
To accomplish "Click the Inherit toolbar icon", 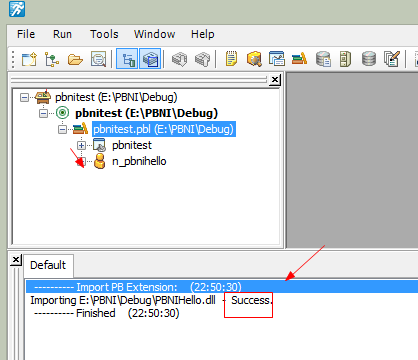I will click(x=52, y=59).
